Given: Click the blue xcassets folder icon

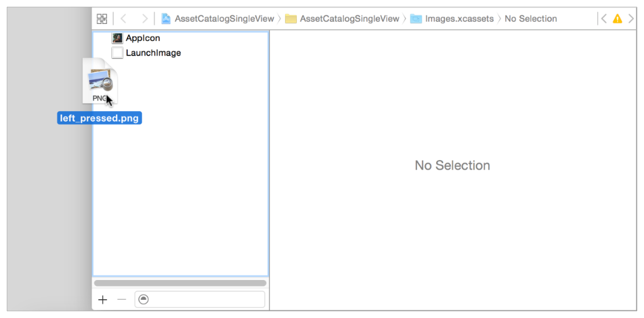Looking at the screenshot, I should 416,19.
